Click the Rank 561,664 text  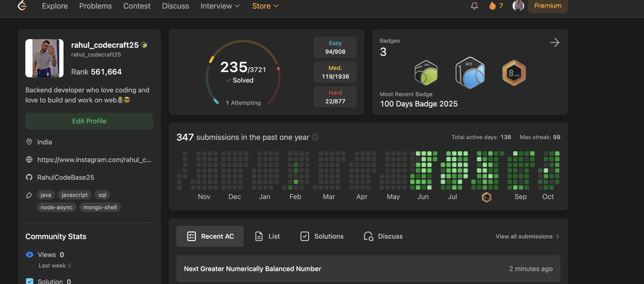(x=97, y=72)
